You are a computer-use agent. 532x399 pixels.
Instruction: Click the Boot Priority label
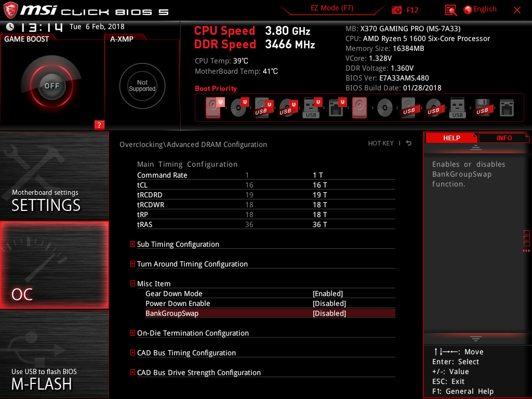216,88
